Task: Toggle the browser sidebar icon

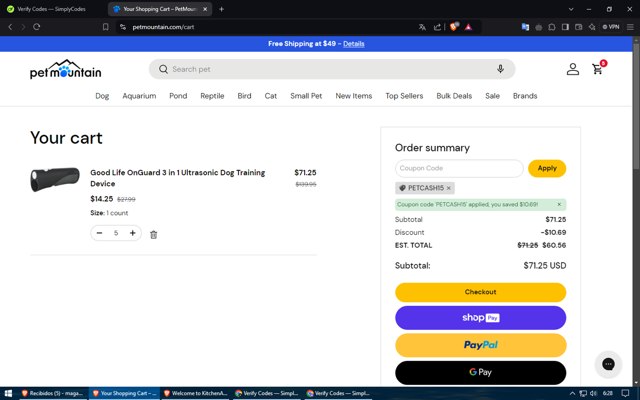Action: click(565, 27)
